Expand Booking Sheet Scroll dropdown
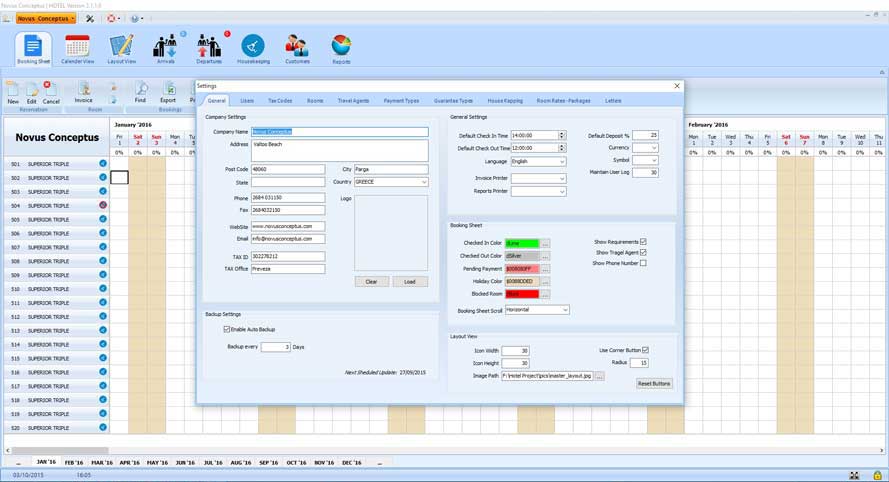The image size is (889, 482). click(x=565, y=310)
